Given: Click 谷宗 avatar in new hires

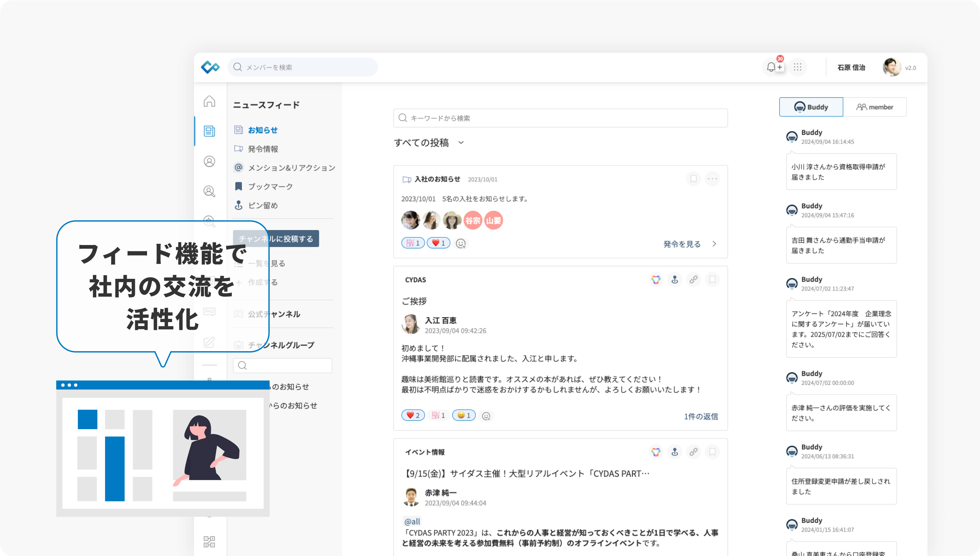Looking at the screenshot, I should click(473, 220).
